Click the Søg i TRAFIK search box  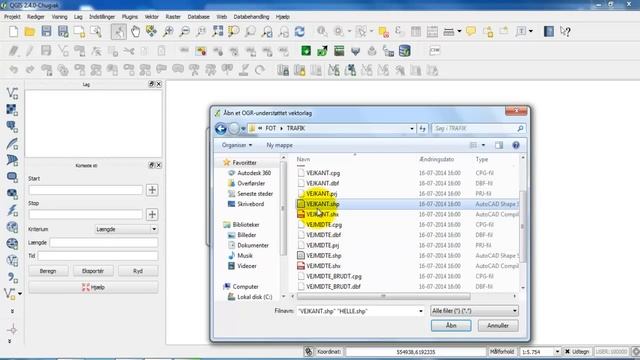(478, 129)
